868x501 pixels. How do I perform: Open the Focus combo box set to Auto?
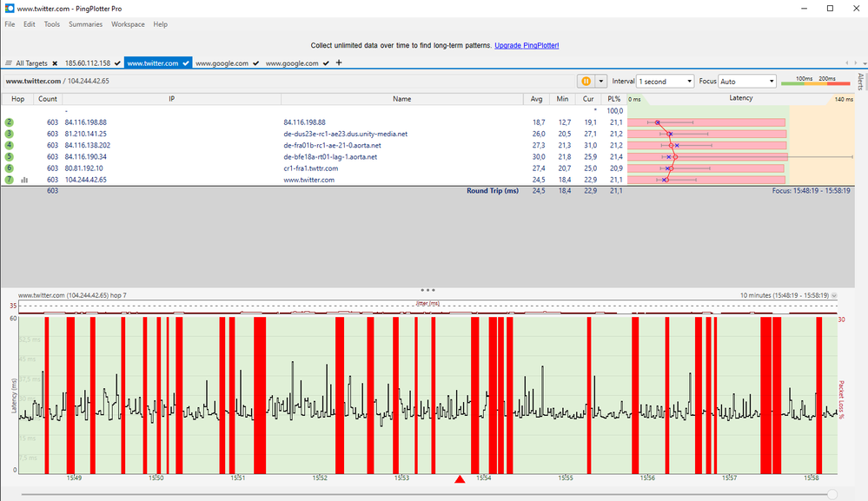pos(746,82)
